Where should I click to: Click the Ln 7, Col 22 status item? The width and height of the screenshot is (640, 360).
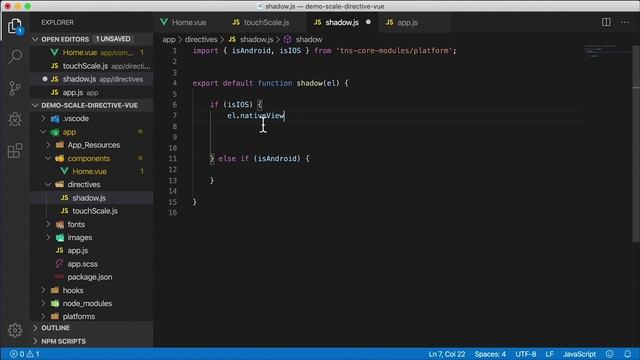click(447, 354)
